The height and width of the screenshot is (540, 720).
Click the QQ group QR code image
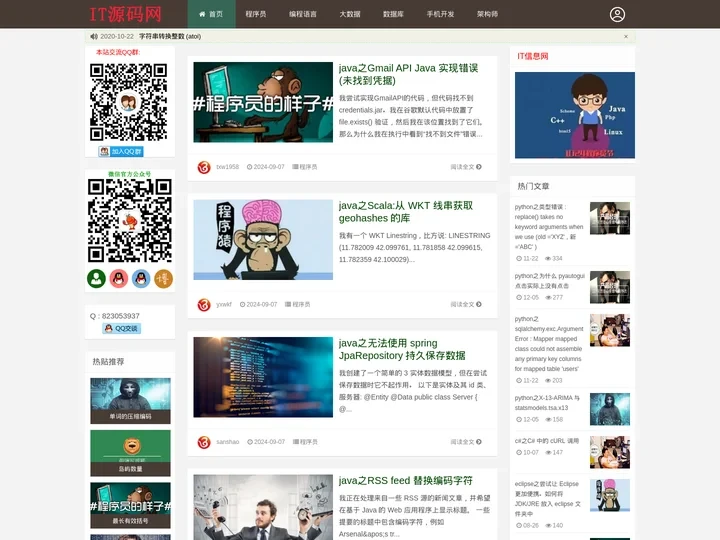(x=129, y=102)
